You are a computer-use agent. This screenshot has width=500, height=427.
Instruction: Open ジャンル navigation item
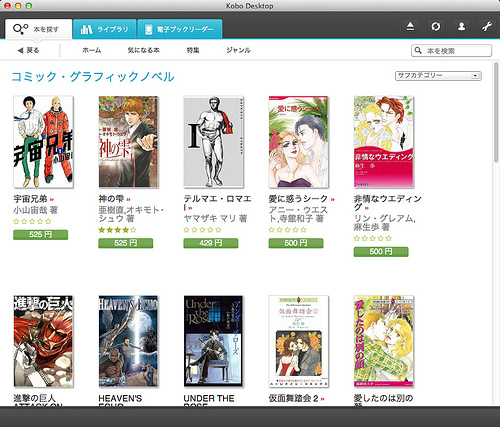click(238, 50)
